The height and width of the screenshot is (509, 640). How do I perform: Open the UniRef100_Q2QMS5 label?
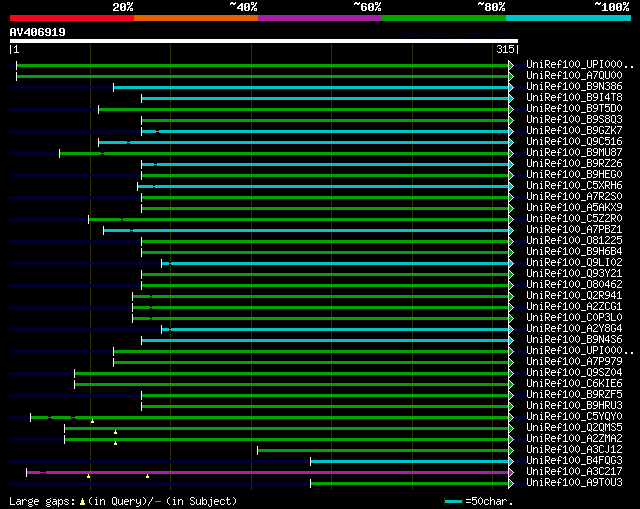[x=574, y=428]
